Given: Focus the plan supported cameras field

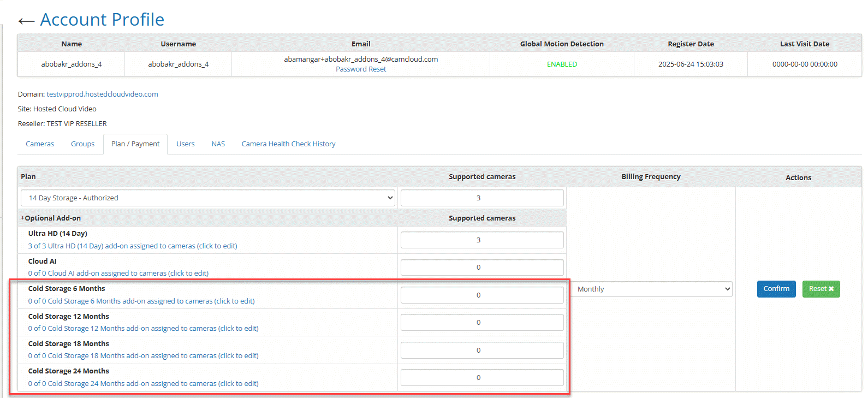Looking at the screenshot, I should (x=482, y=198).
